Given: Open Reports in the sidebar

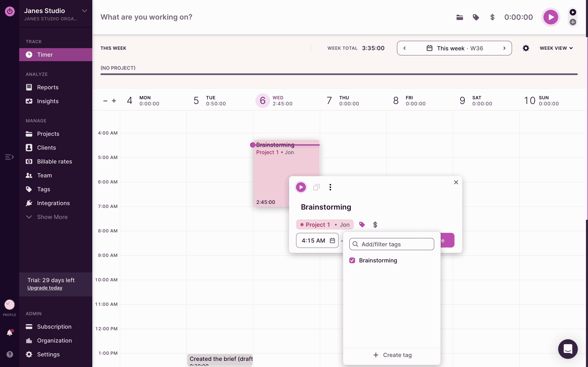Looking at the screenshot, I should pos(48,87).
